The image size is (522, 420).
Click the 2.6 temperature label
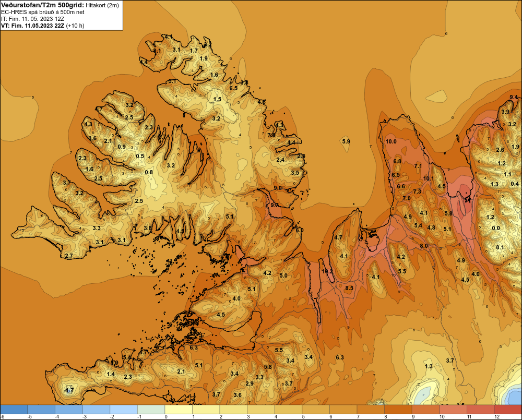[500, 150]
